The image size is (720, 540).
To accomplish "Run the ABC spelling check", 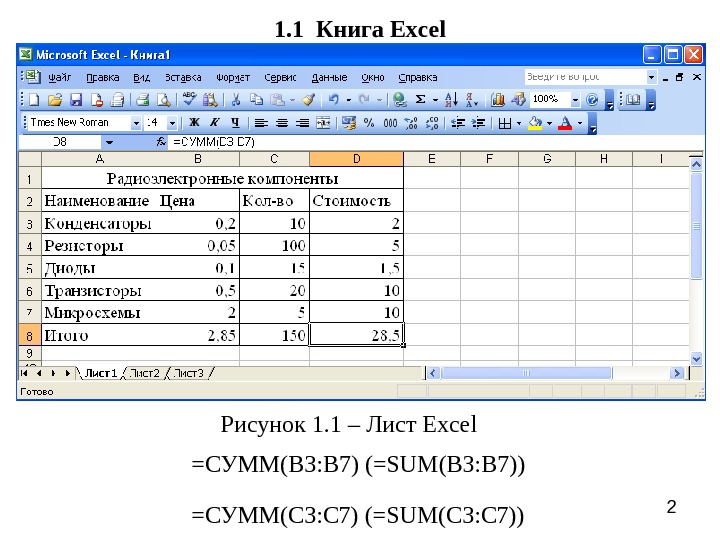I will click(189, 99).
